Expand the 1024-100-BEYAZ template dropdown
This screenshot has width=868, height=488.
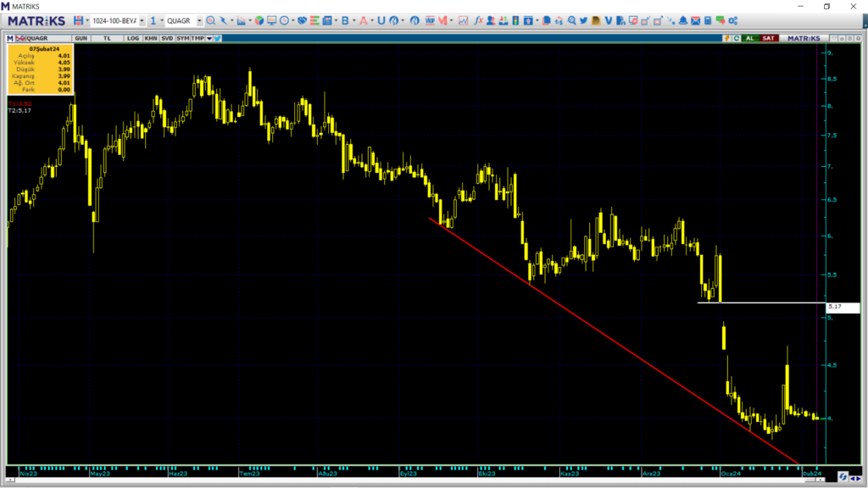[141, 19]
